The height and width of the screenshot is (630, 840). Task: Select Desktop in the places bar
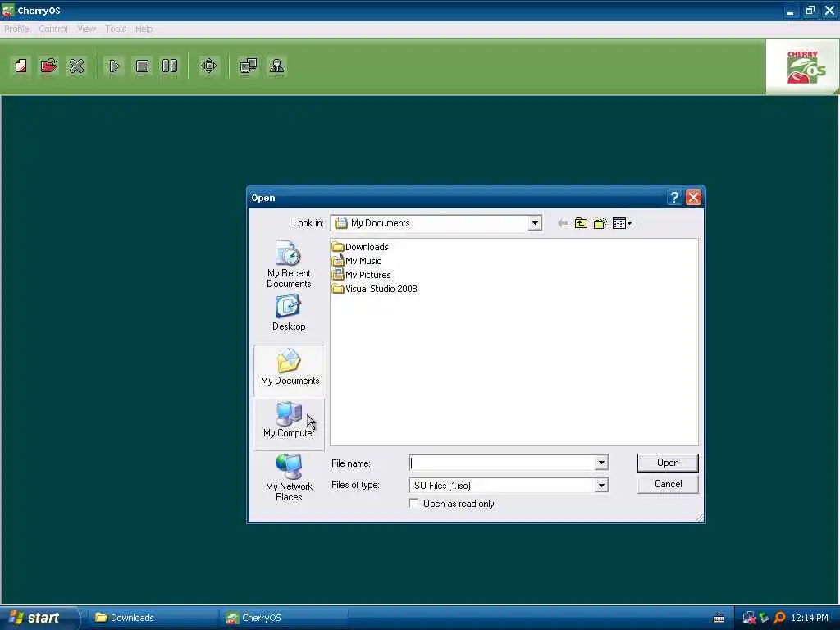pyautogui.click(x=289, y=313)
